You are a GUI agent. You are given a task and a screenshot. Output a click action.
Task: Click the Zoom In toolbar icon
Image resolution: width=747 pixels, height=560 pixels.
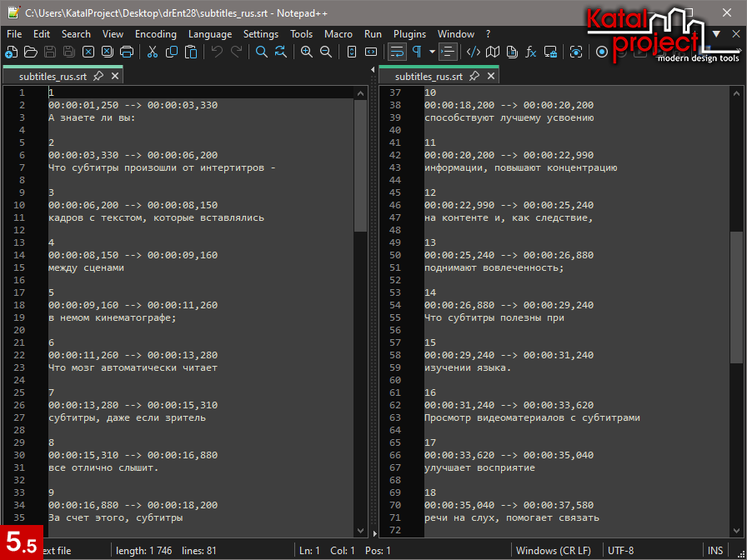coord(306,52)
